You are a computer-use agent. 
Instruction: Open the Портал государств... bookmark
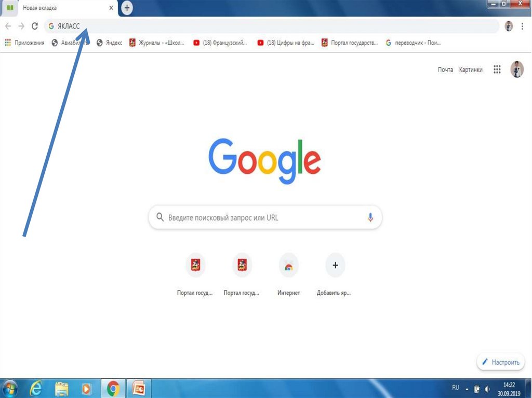coord(350,43)
